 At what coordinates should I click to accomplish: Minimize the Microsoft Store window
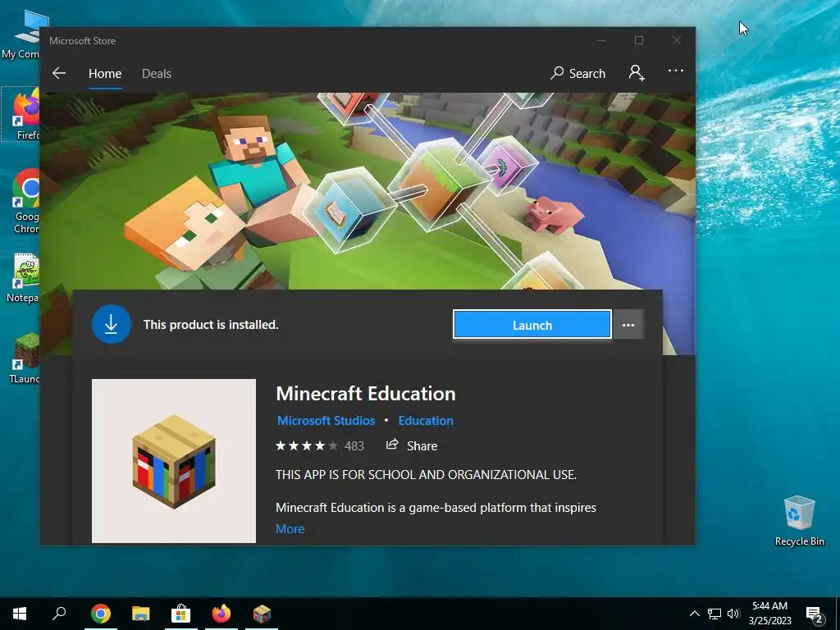tap(601, 41)
